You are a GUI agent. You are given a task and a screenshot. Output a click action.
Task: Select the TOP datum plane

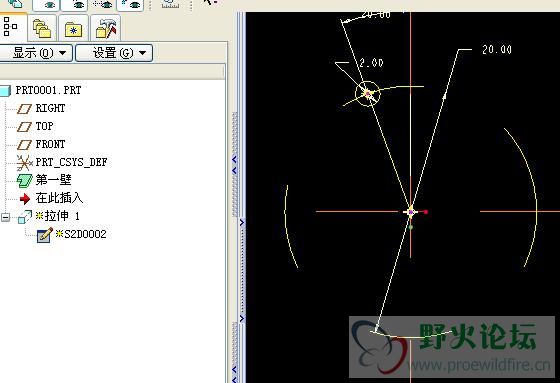(x=44, y=126)
